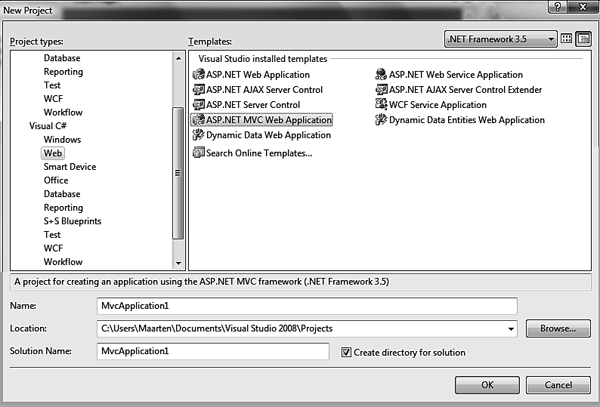Select the ASP.NET MVC Web Application icon

[199, 120]
